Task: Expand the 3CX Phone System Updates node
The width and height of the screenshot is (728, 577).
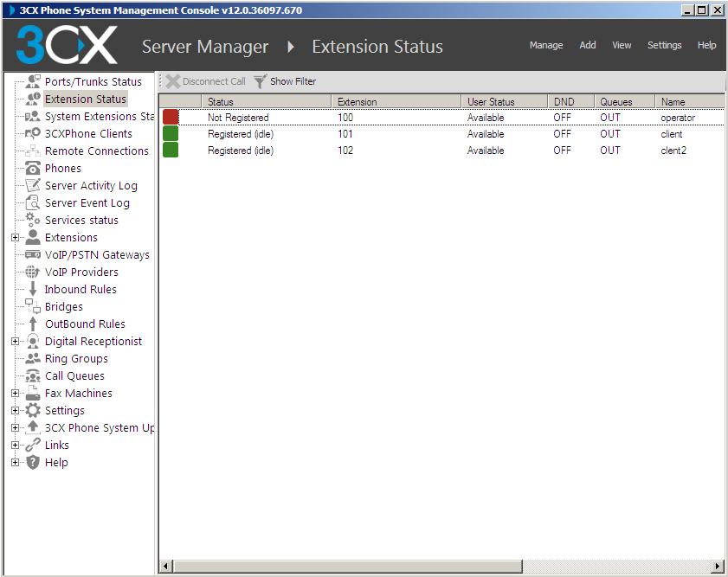Action: pyautogui.click(x=15, y=427)
